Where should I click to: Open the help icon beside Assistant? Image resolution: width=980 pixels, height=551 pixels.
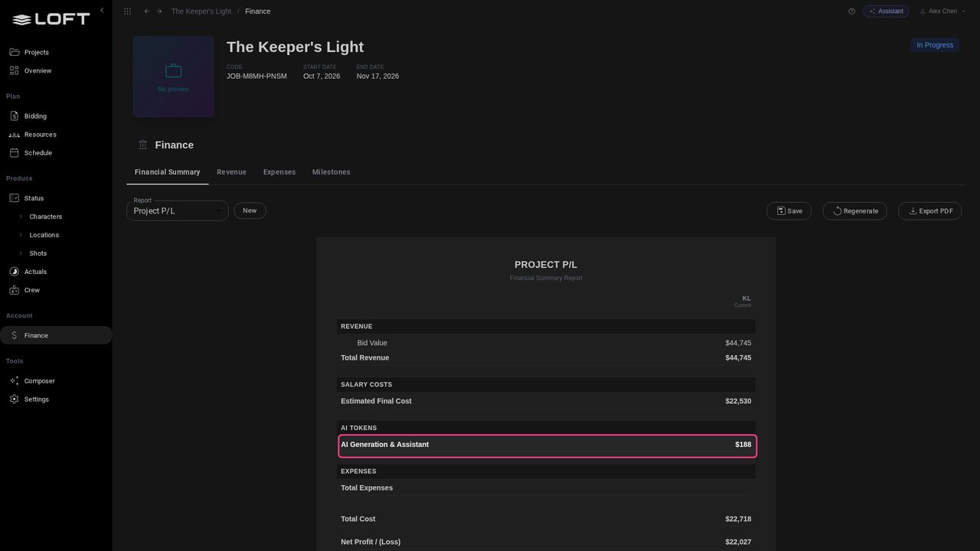(851, 11)
